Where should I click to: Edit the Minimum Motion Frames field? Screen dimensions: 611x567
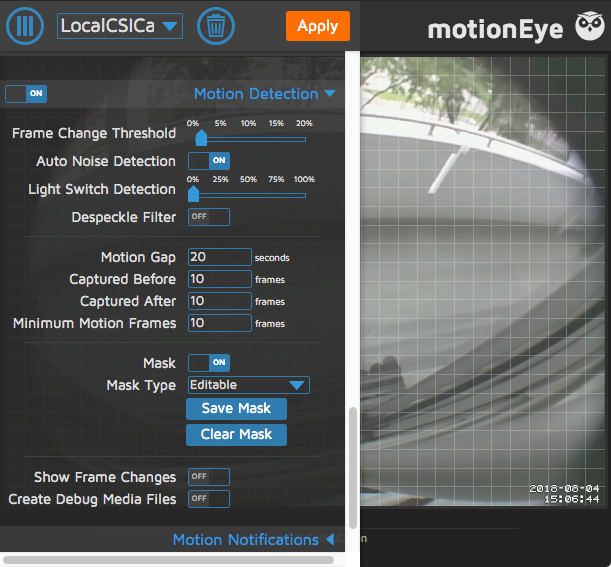(x=219, y=323)
